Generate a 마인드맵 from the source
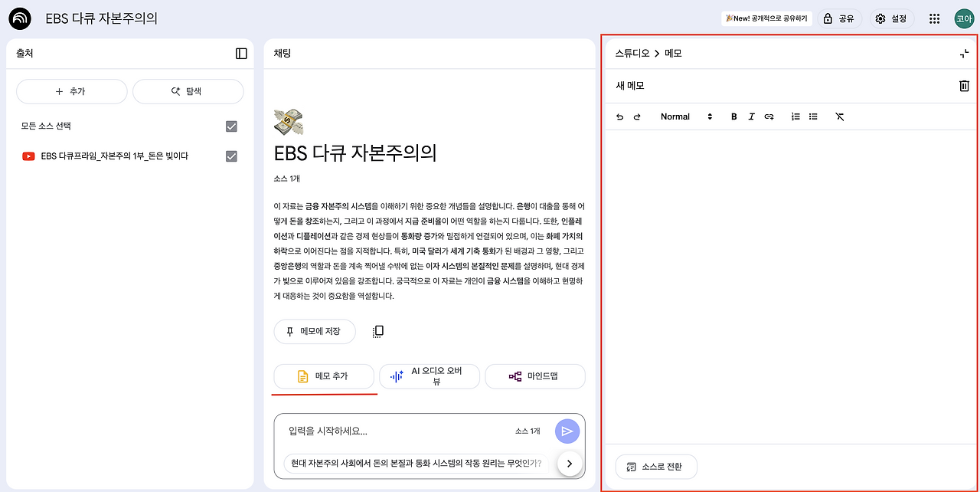This screenshot has width=980, height=492. [x=534, y=376]
